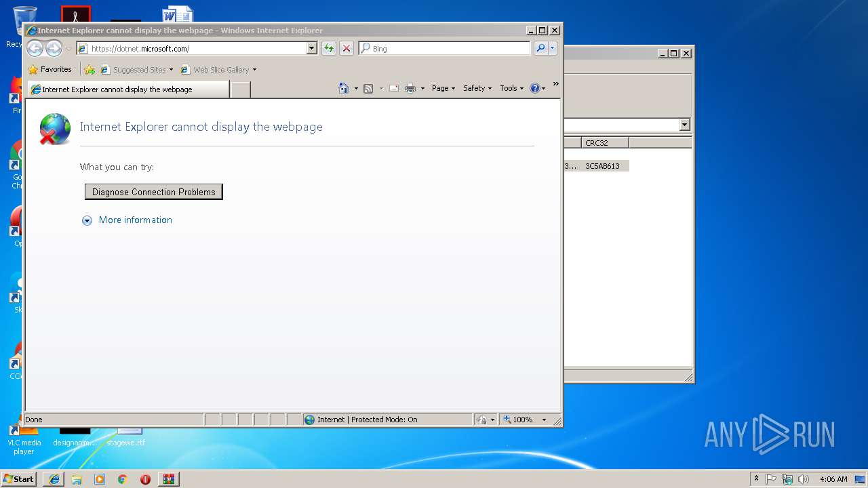The image size is (868, 488).
Task: Open a new blank tab
Action: tap(241, 89)
